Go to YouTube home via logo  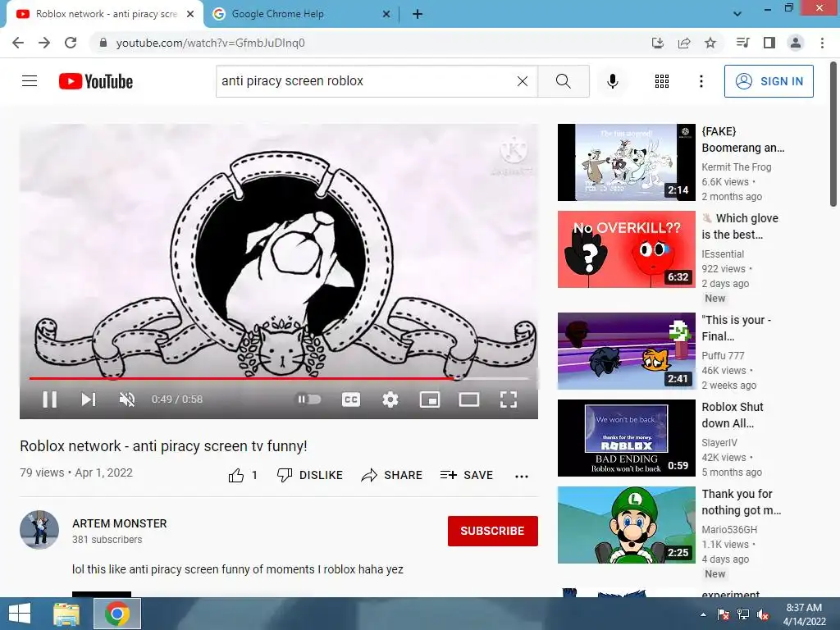[x=96, y=81]
